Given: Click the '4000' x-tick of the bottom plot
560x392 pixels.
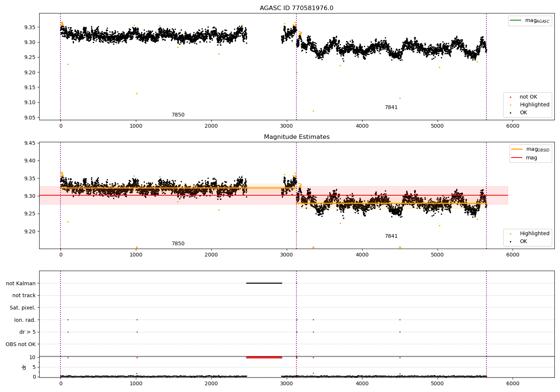Looking at the screenshot, I should click(x=362, y=383).
